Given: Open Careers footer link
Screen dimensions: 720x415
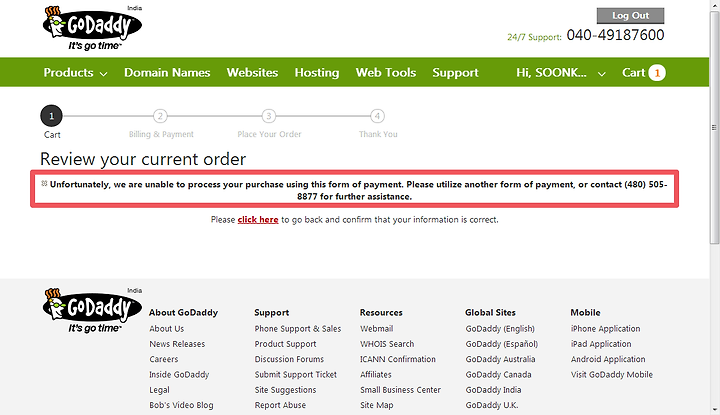Looking at the screenshot, I should (x=163, y=359).
